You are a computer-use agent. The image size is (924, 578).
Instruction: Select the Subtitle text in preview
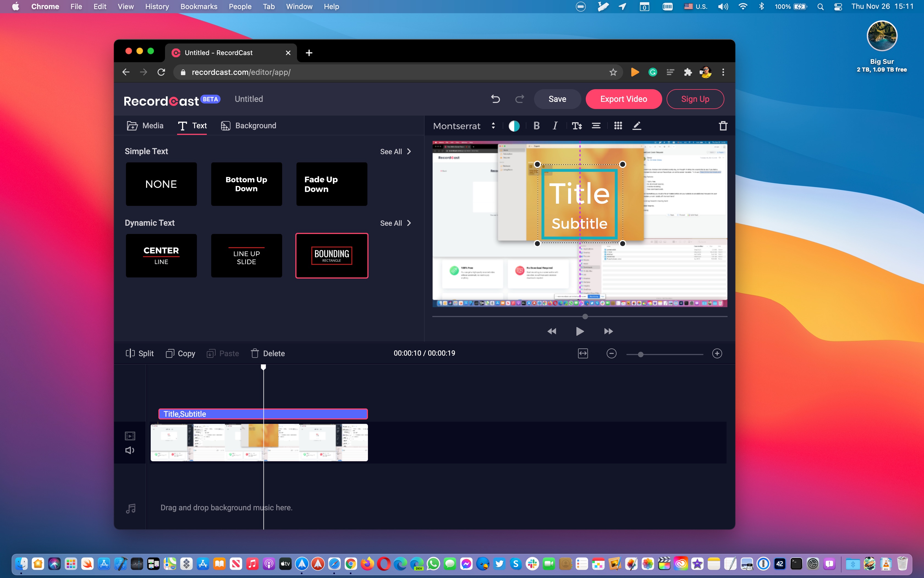[579, 223]
